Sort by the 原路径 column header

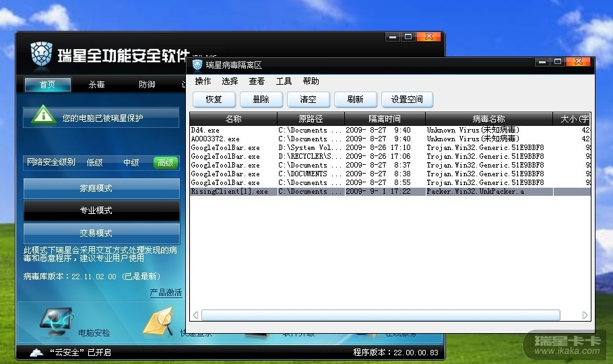(x=311, y=118)
